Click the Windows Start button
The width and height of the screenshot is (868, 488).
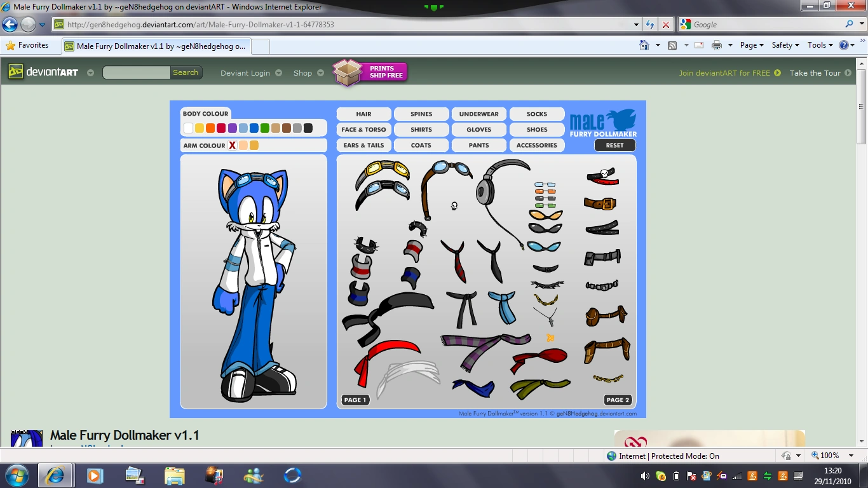pos(17,475)
